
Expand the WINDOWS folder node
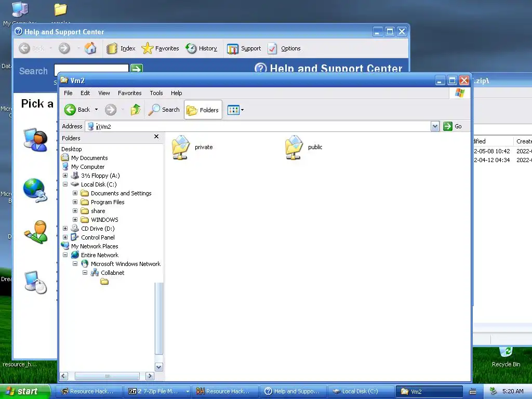pyautogui.click(x=75, y=220)
